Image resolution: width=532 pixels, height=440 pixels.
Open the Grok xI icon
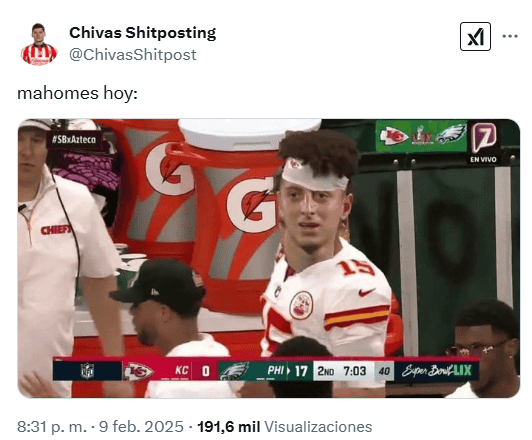pyautogui.click(x=475, y=36)
